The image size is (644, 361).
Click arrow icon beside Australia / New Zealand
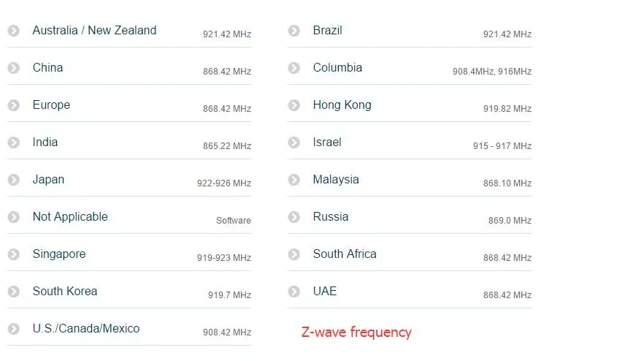click(x=14, y=31)
